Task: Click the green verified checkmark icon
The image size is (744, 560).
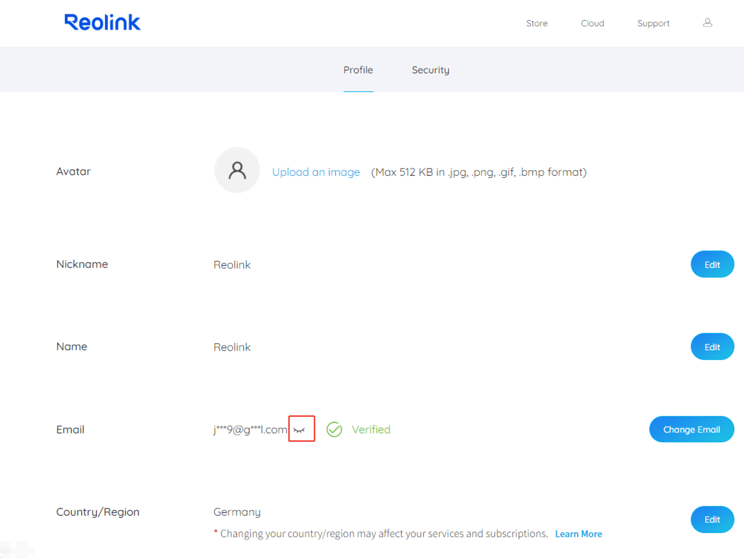Action: pyautogui.click(x=334, y=429)
